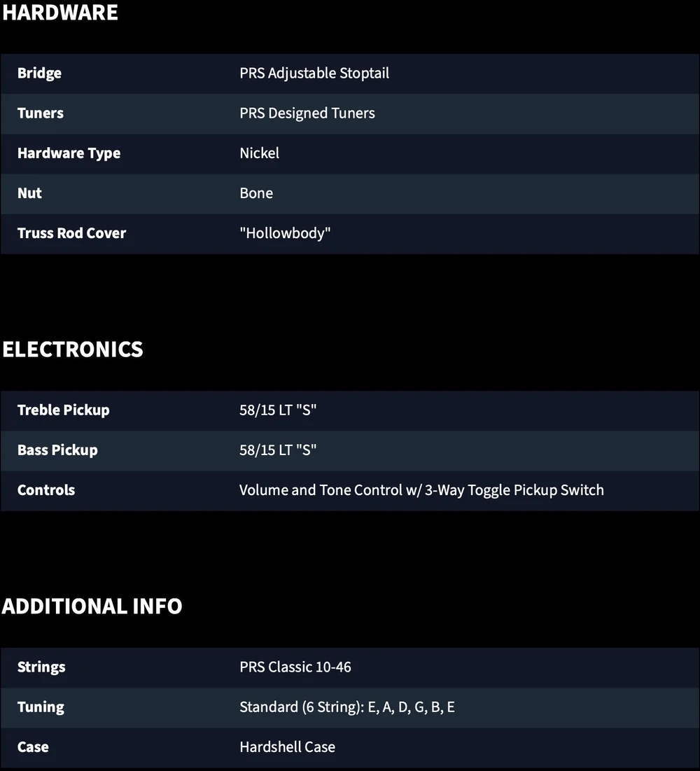Viewport: 700px width, 771px height.
Task: Click the Bass Pickup 58/15 LT value
Action: click(x=278, y=450)
